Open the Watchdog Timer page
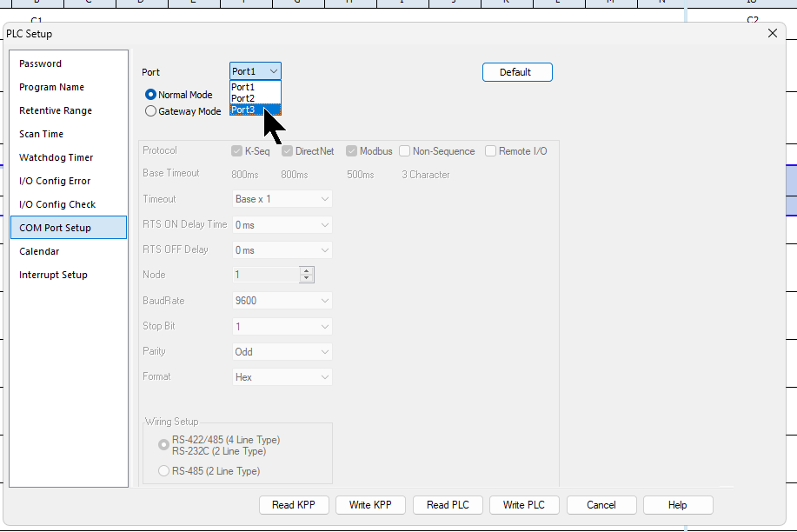Screen dimensions: 797x532 (69, 157)
